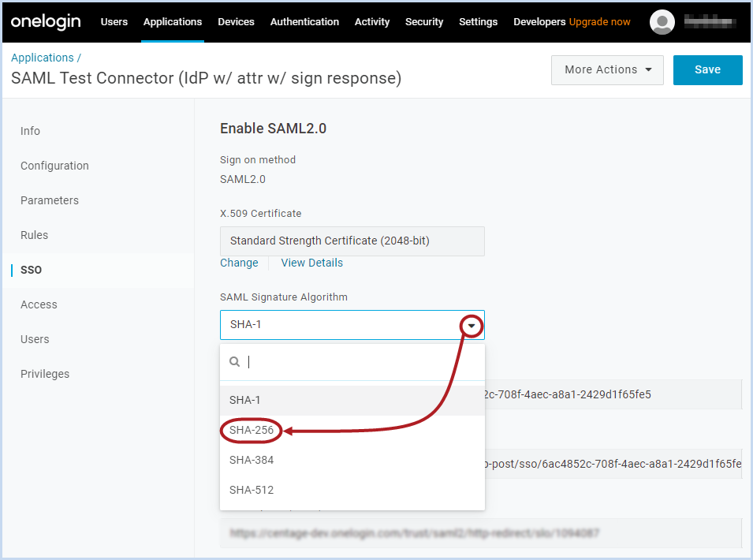Screen dimensions: 753x560
Task: Switch to the Parameters sidebar tab
Action: click(50, 200)
